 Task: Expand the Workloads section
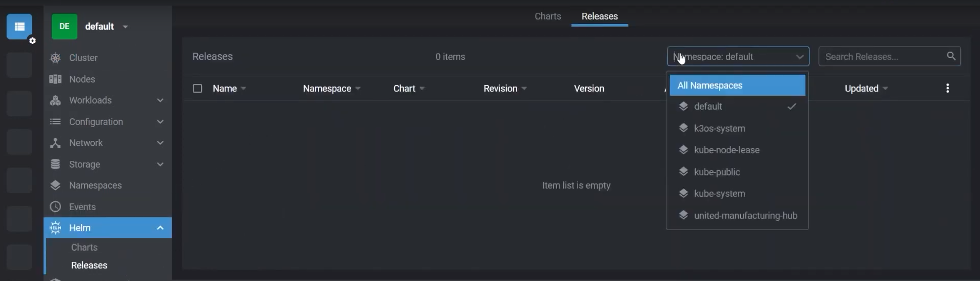click(x=160, y=100)
